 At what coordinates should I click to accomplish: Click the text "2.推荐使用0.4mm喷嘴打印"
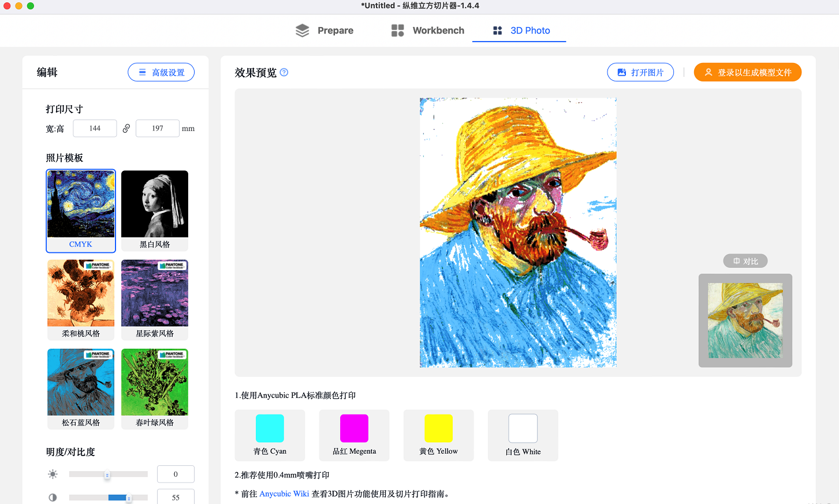pos(282,475)
